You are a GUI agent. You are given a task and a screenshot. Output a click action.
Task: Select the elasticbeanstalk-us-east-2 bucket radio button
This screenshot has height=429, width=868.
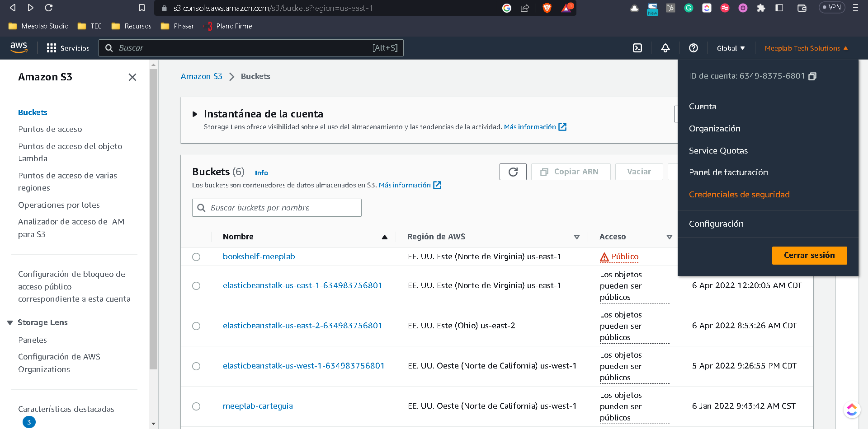point(196,326)
